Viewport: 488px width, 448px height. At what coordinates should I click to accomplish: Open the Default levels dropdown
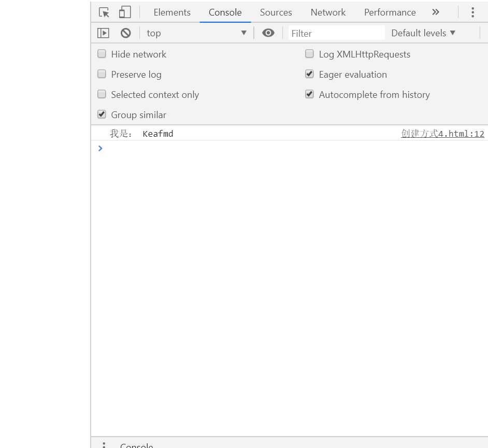423,33
